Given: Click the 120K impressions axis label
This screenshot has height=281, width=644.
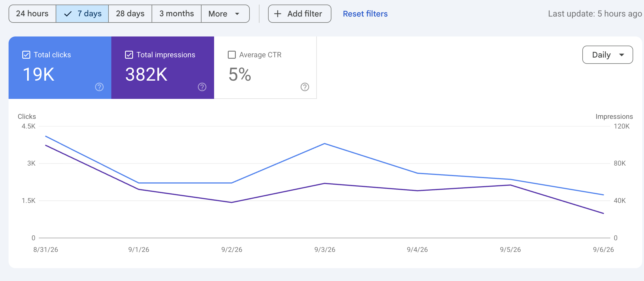Looking at the screenshot, I should pyautogui.click(x=622, y=126).
